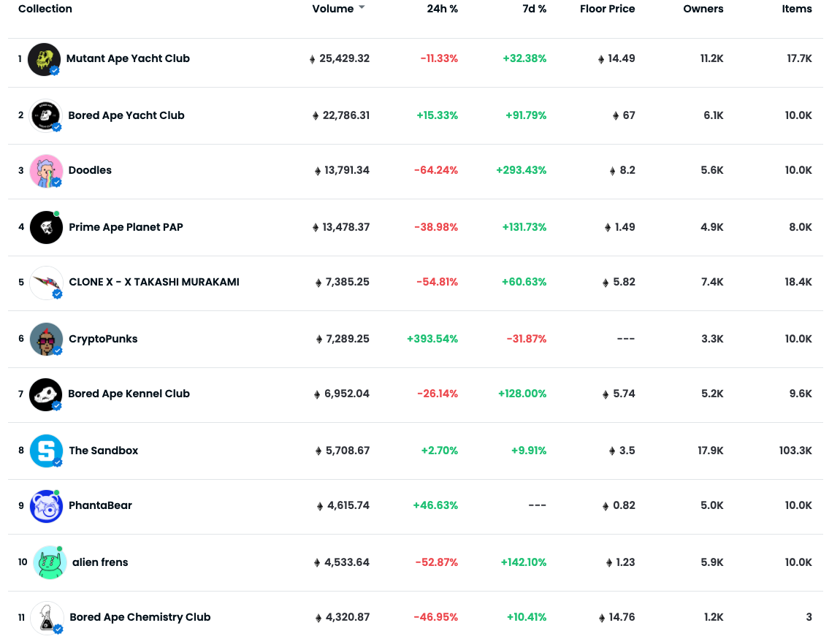This screenshot has width=840, height=639.
Task: Sort by the 24h % column header
Action: (x=442, y=9)
